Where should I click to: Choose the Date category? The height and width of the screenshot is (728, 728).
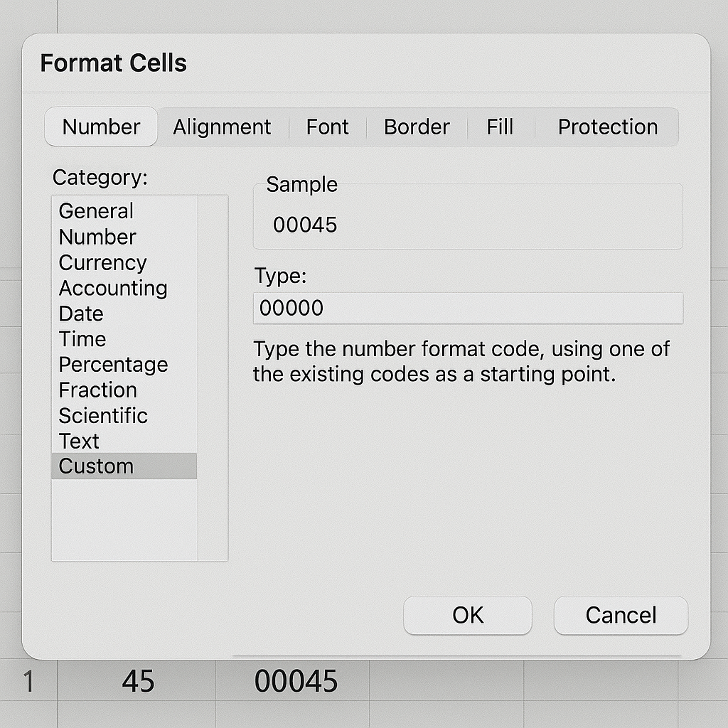[x=81, y=314]
